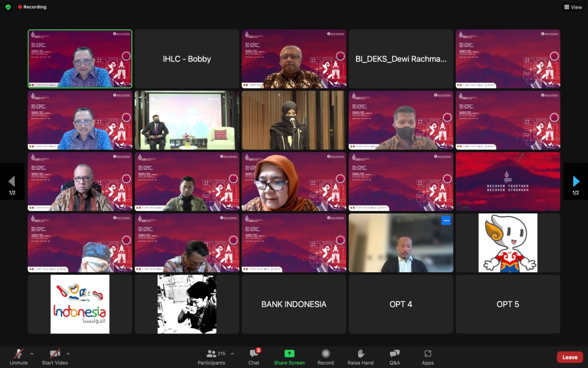Click the blue three-dot options on video tile
The width and height of the screenshot is (588, 368).
(x=446, y=221)
